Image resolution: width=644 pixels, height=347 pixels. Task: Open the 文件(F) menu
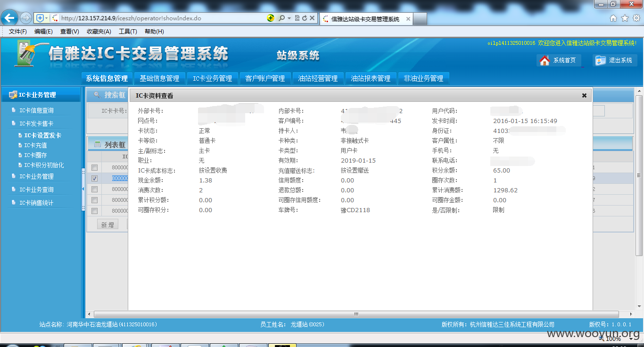pos(18,31)
